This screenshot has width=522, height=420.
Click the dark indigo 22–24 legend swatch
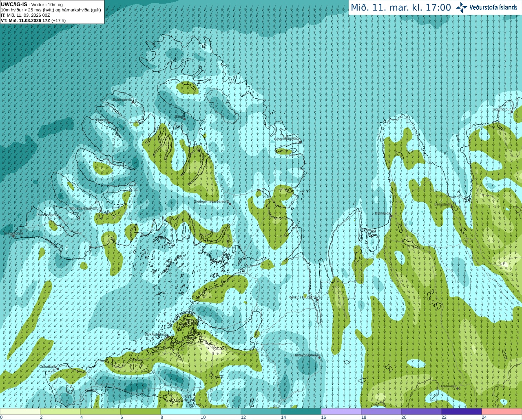click(462, 411)
